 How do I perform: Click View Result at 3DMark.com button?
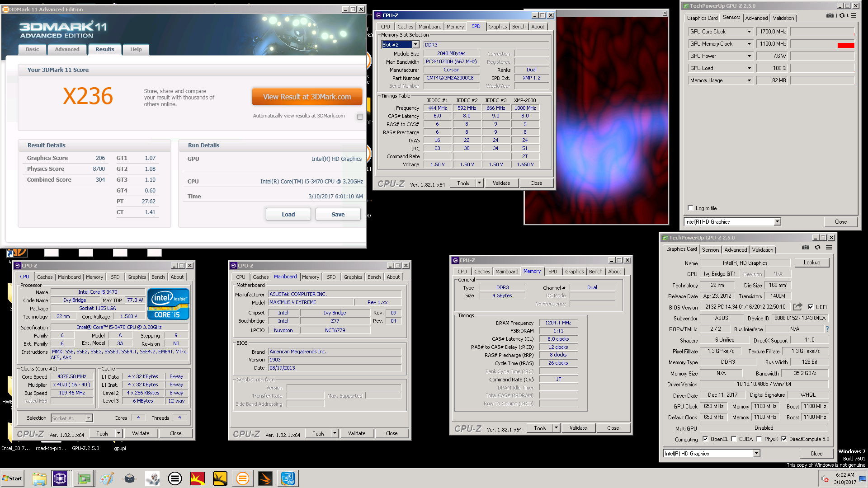(x=307, y=97)
